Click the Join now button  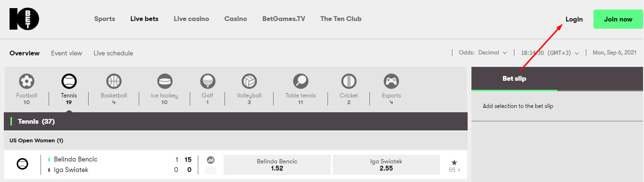click(618, 19)
